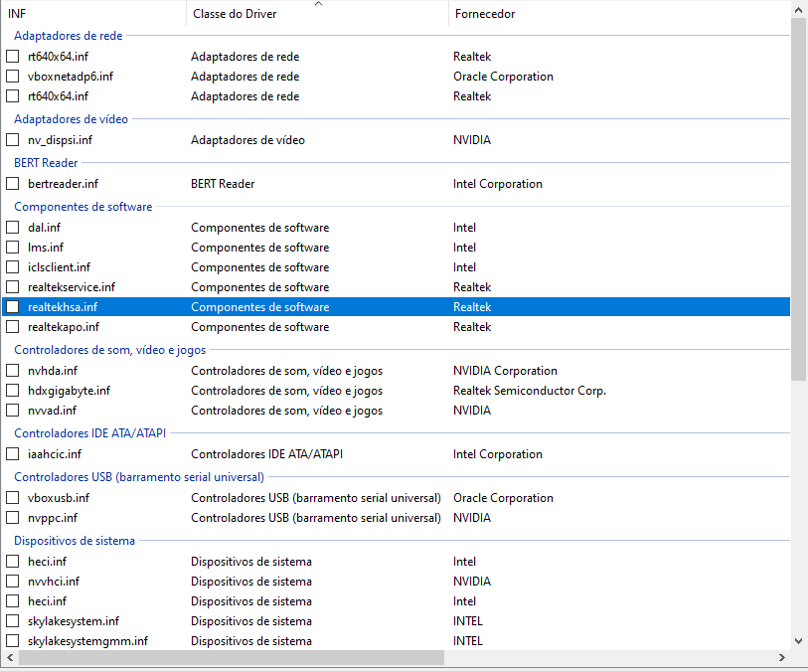
Task: Click Componentes de software in dal.inf row
Action: 259,228
